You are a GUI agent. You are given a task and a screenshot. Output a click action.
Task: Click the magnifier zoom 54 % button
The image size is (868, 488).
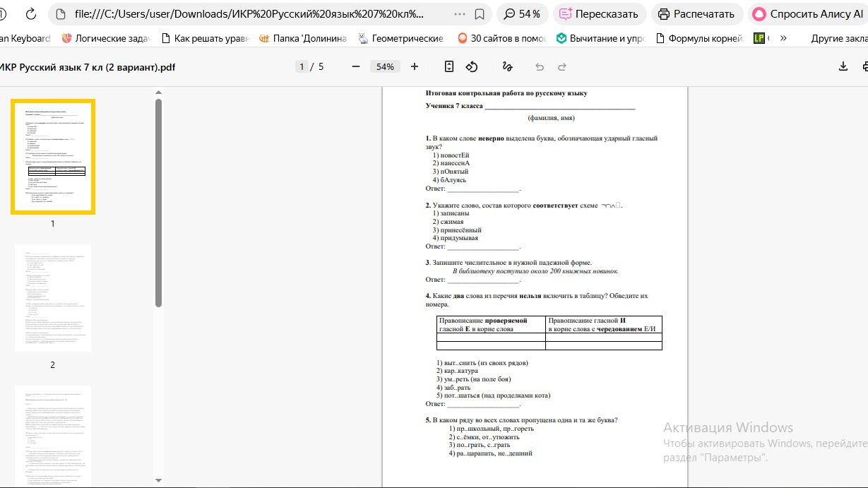(523, 14)
